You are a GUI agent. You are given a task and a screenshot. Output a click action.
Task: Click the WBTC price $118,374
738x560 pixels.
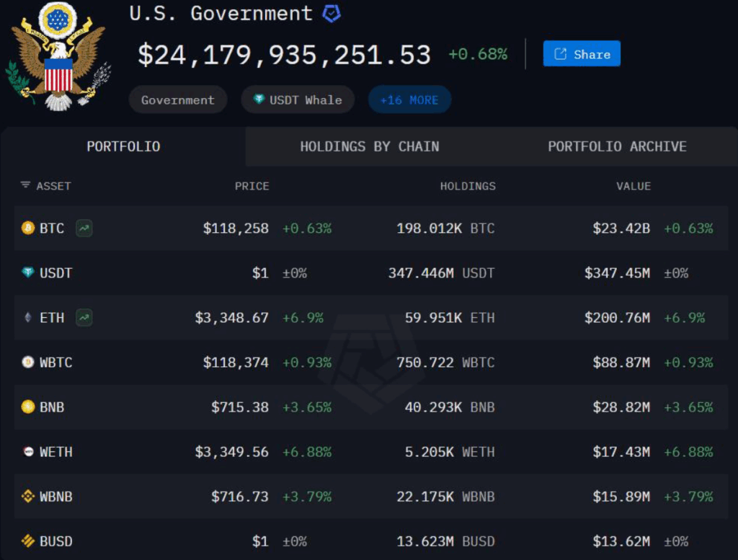[236, 363]
